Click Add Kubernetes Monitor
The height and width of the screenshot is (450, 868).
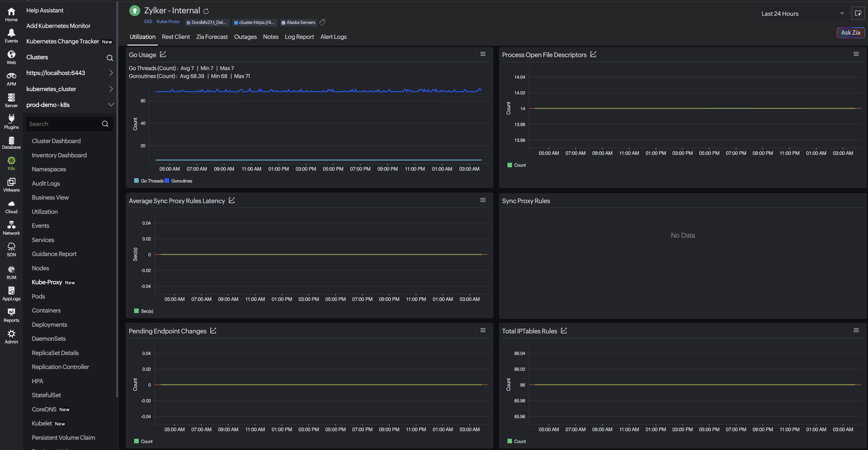click(58, 26)
